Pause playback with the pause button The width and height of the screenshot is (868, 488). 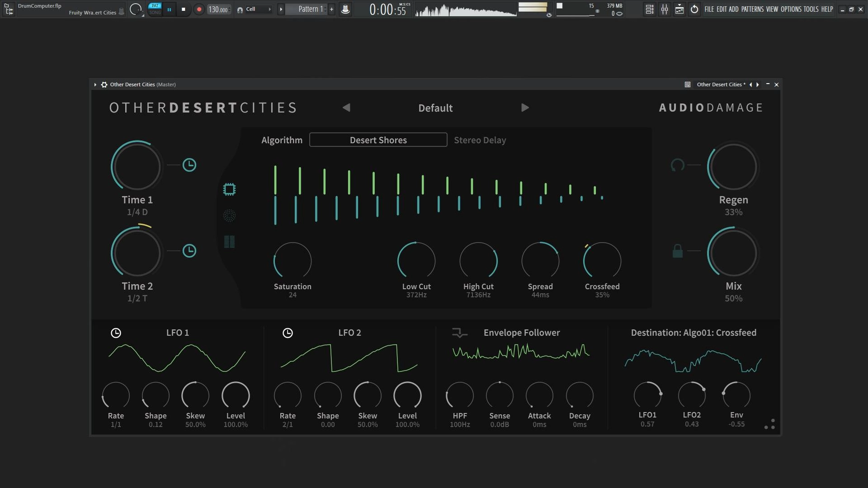[x=169, y=9]
